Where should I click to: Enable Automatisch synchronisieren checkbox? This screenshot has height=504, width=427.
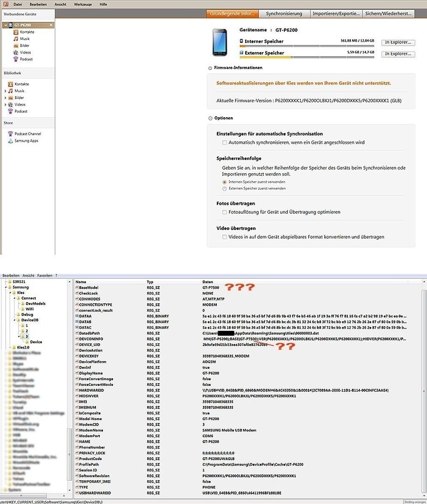[224, 142]
